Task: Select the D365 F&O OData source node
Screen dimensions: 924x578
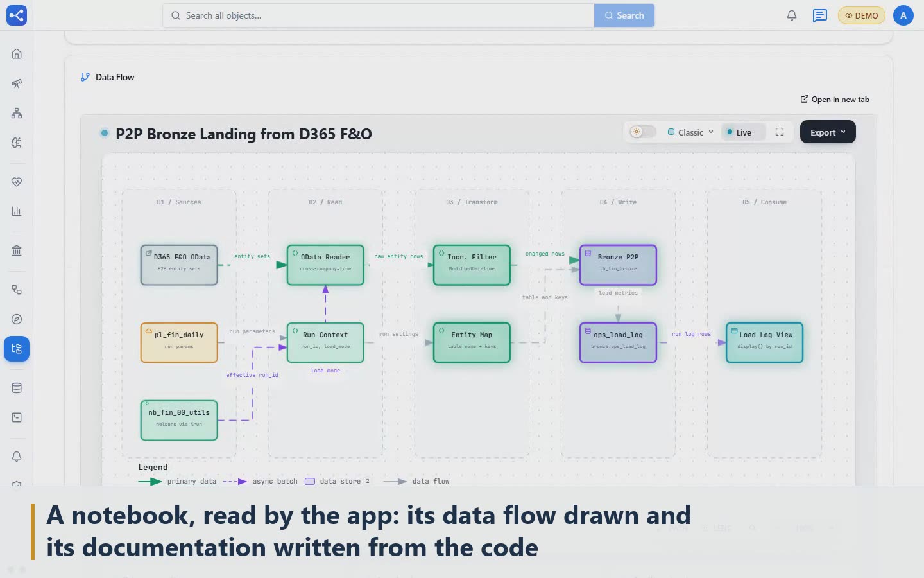Action: click(179, 265)
